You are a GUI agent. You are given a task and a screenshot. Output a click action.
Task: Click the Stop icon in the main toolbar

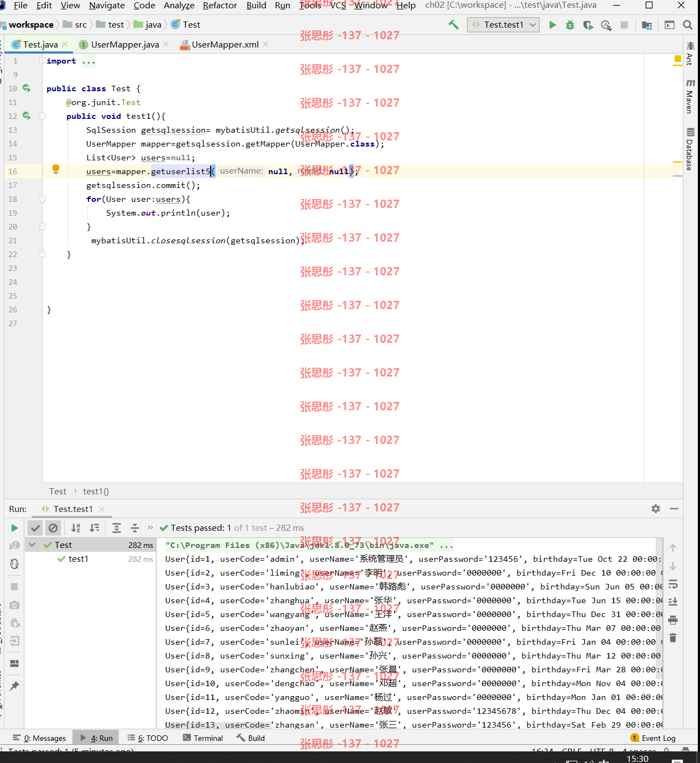coord(624,25)
